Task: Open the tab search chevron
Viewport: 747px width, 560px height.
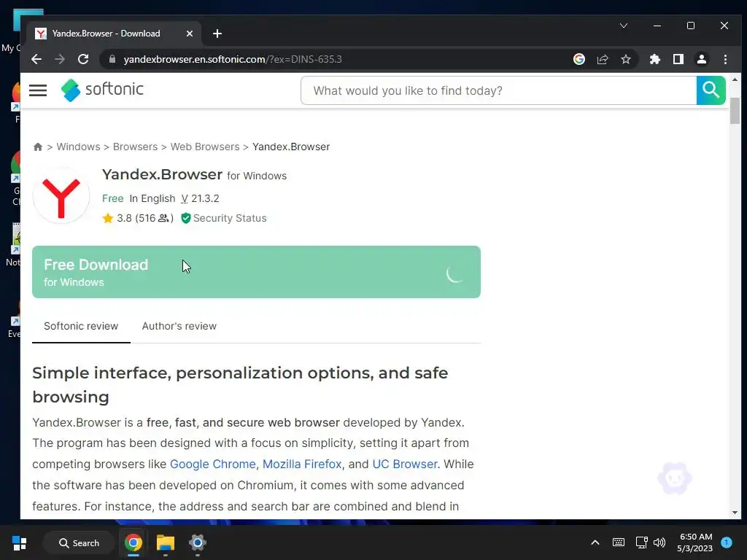Action: point(623,26)
